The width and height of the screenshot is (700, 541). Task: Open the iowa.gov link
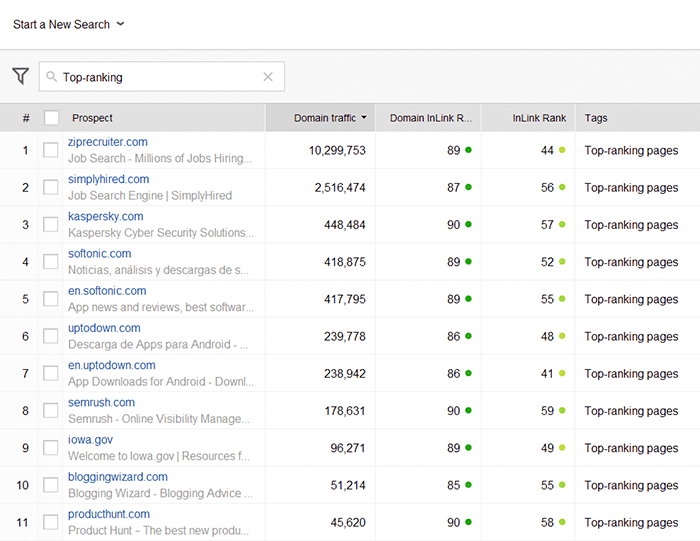click(x=90, y=440)
